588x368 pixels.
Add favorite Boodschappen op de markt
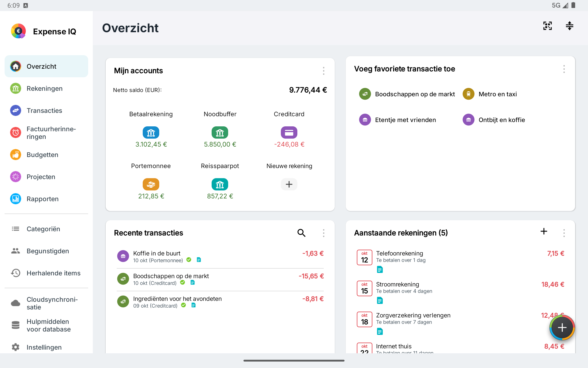[407, 94]
